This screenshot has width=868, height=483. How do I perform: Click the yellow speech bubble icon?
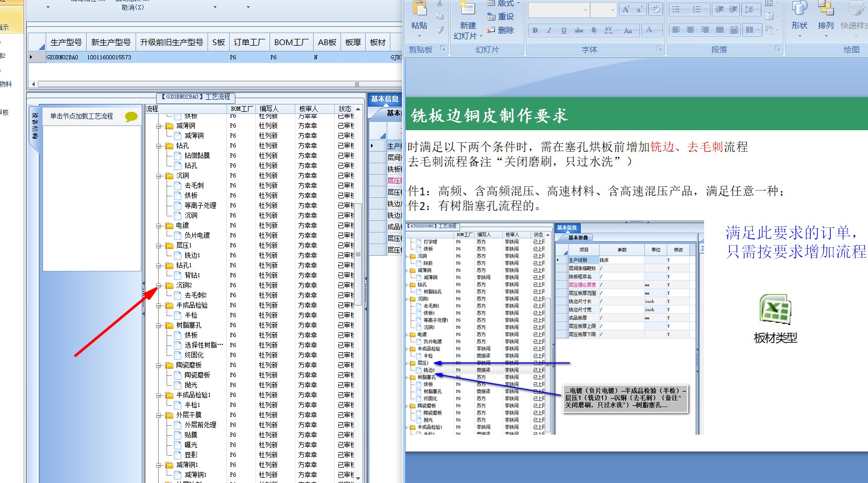pyautogui.click(x=131, y=117)
